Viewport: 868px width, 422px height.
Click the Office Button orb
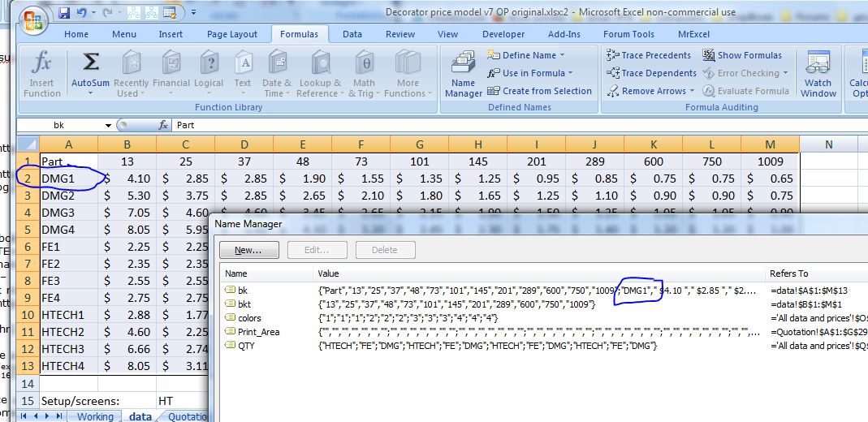click(x=33, y=20)
